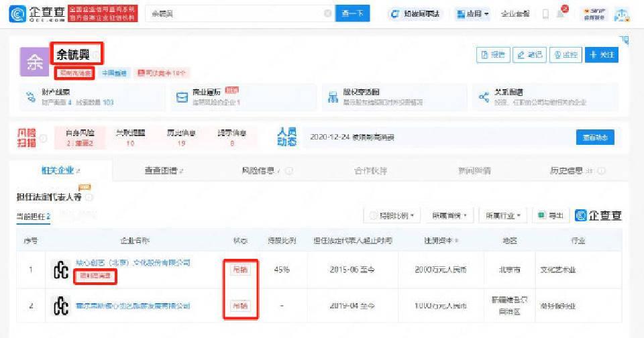This screenshot has width=644, height=338.
Task: Open the 提示信息 item with count 8
Action: (232, 137)
